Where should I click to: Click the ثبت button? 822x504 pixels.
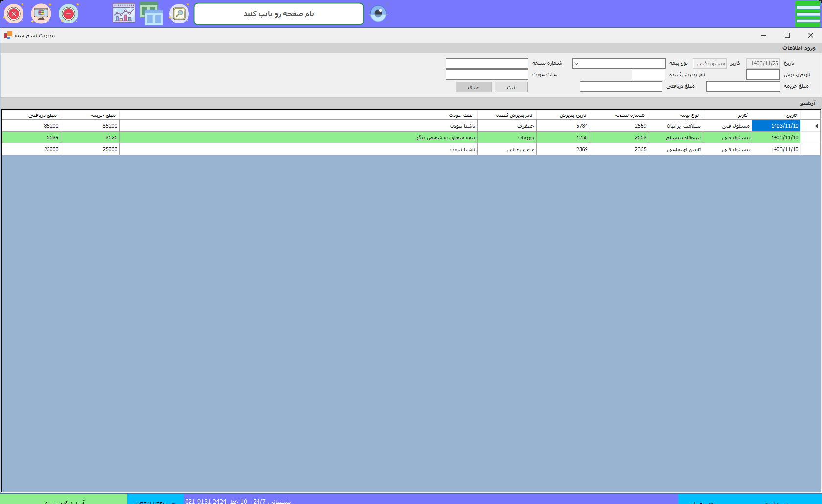pyautogui.click(x=511, y=87)
